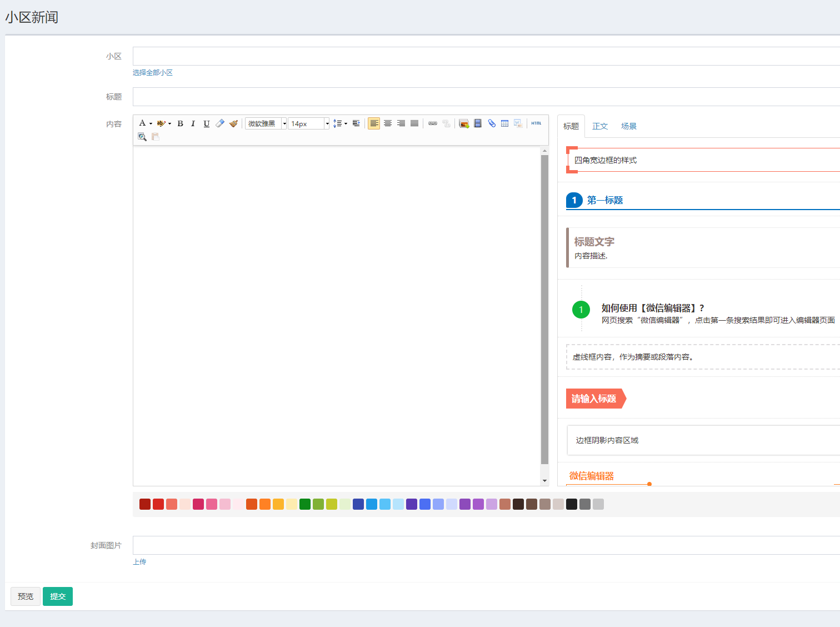Insert the 边框阴影内容区域 template
Viewport: 840px width, 627px height.
click(x=703, y=440)
